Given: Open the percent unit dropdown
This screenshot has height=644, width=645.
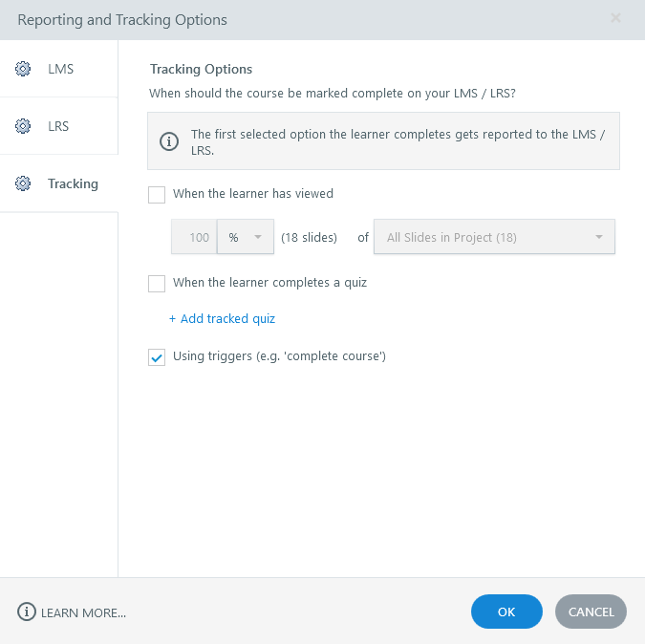Looking at the screenshot, I should point(246,237).
